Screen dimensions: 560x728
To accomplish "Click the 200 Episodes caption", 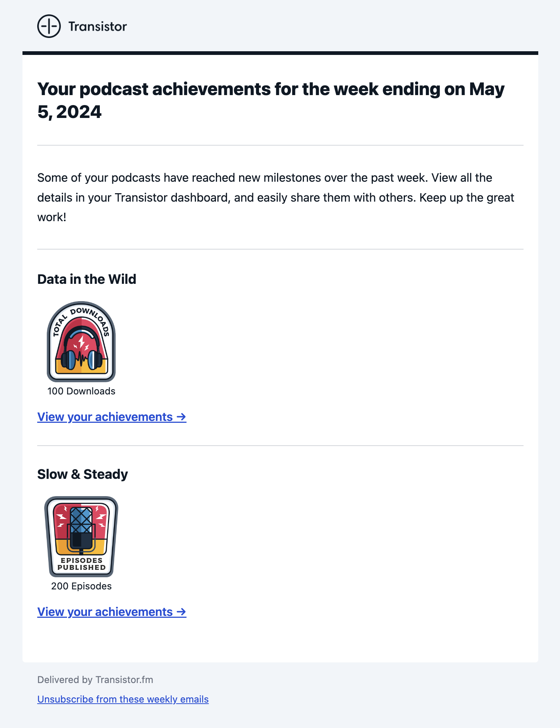I will [81, 586].
